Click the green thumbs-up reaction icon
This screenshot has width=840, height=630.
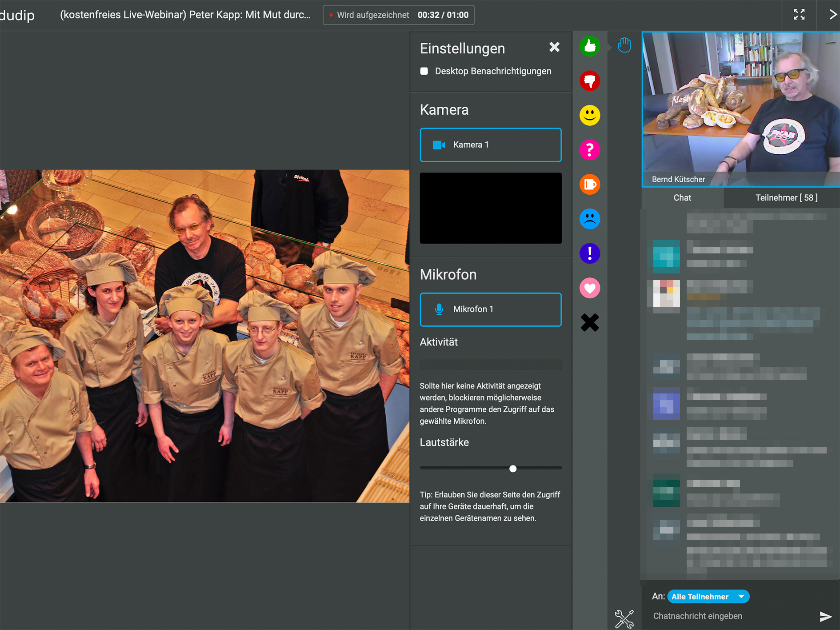pos(589,46)
